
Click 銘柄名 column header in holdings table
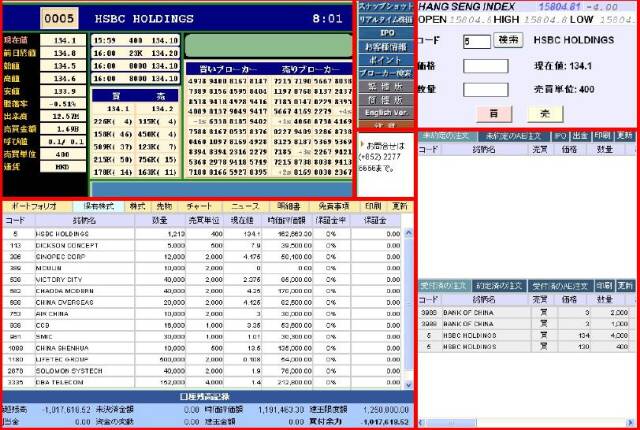tap(84, 220)
